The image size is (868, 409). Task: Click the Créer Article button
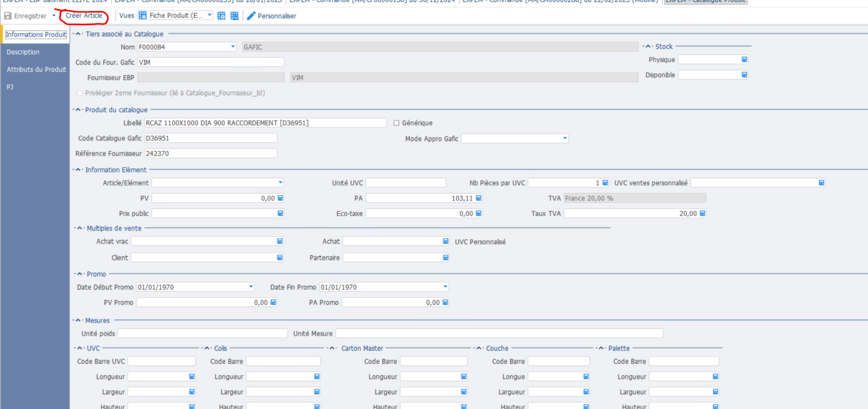(x=84, y=16)
